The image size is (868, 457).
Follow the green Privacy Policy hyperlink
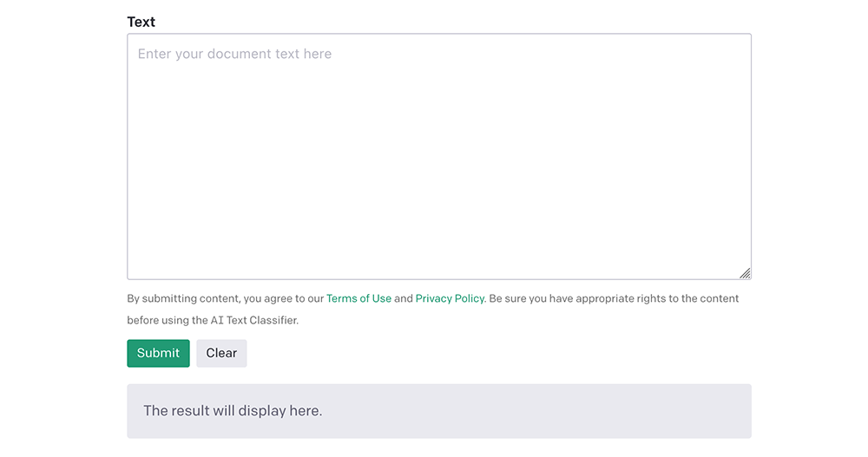coord(450,299)
